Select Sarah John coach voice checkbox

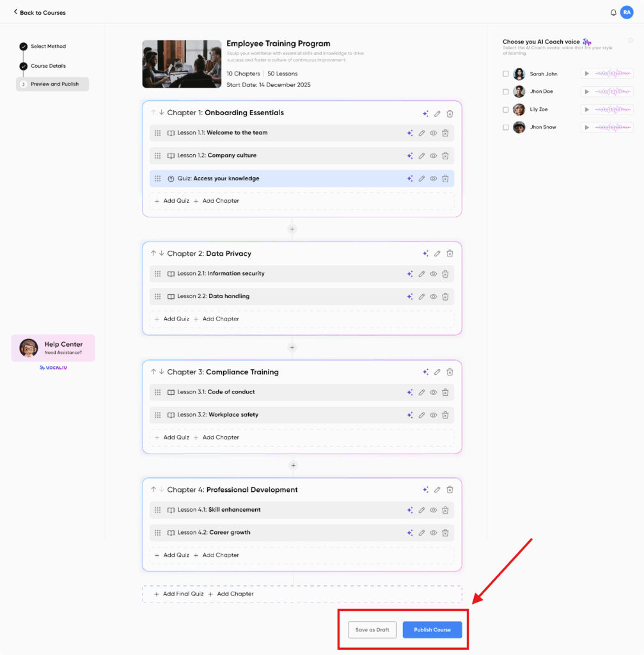tap(506, 74)
